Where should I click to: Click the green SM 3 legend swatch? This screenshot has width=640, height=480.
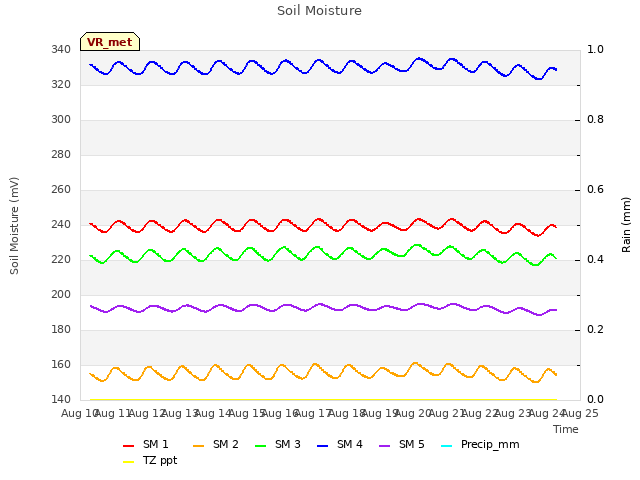(x=261, y=446)
